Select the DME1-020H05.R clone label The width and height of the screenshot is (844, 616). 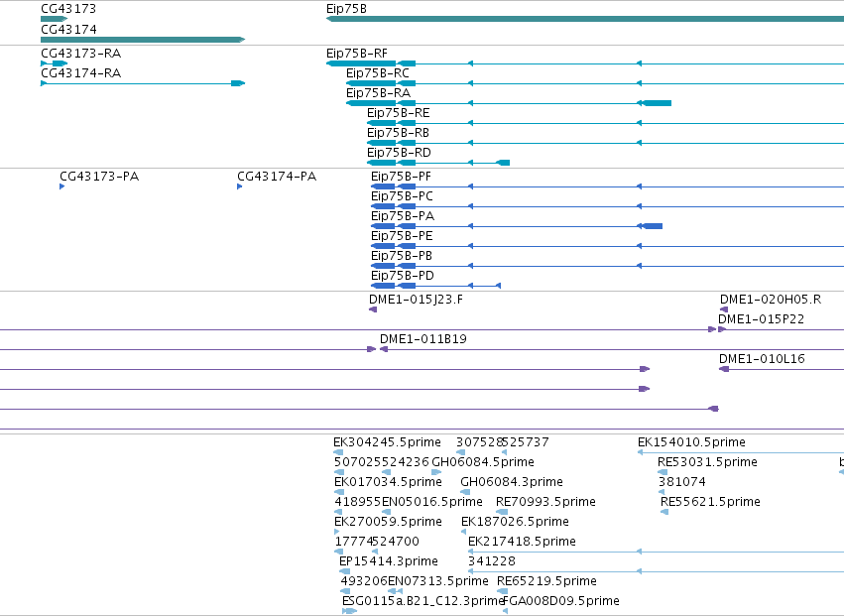(771, 300)
